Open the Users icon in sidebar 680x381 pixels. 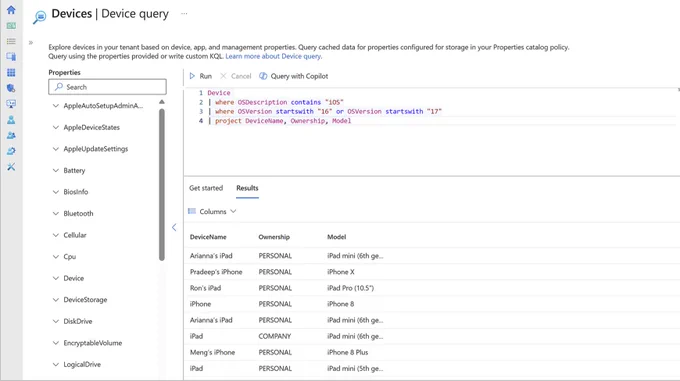[11, 120]
